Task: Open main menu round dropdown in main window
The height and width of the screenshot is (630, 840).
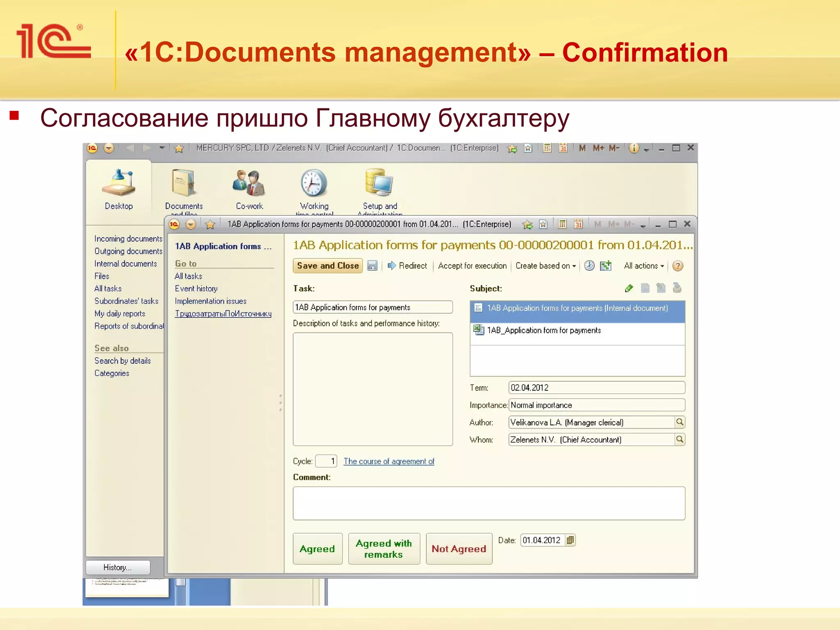Action: coord(109,148)
